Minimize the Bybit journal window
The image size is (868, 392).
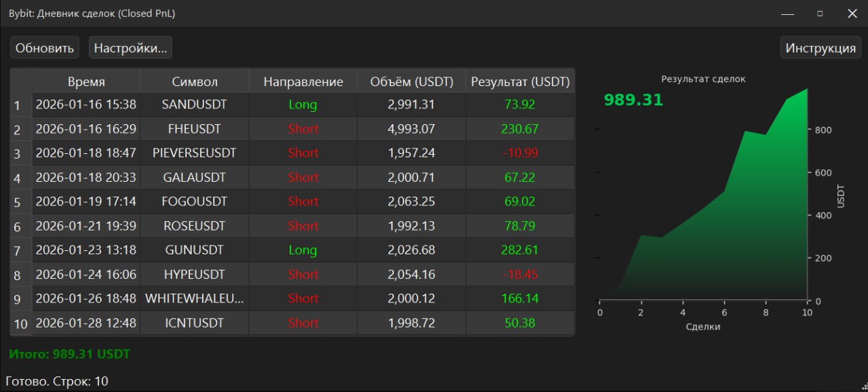click(x=787, y=14)
